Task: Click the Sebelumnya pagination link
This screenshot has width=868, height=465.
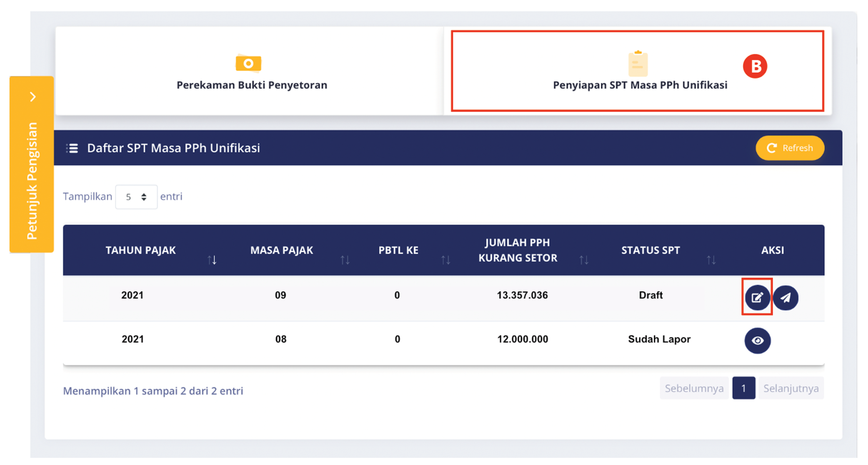Action: click(694, 388)
